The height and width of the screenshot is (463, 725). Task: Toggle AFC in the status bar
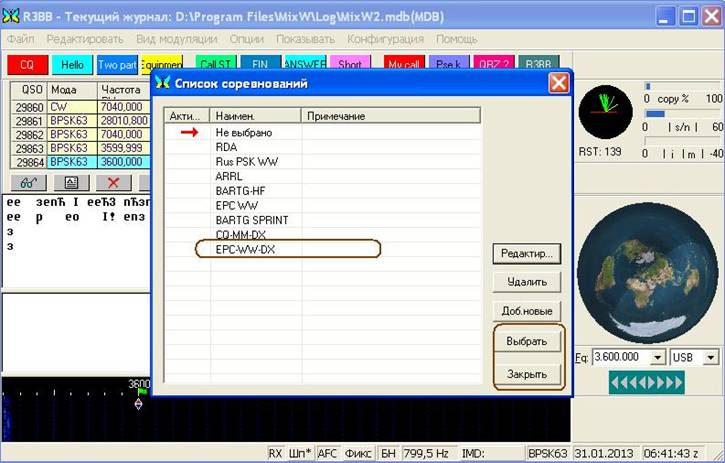(x=328, y=453)
